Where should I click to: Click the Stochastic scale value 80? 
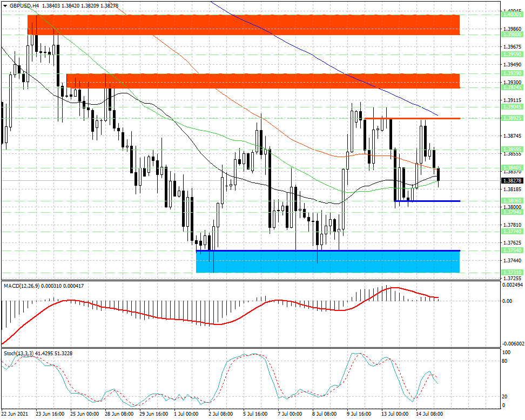(x=505, y=361)
